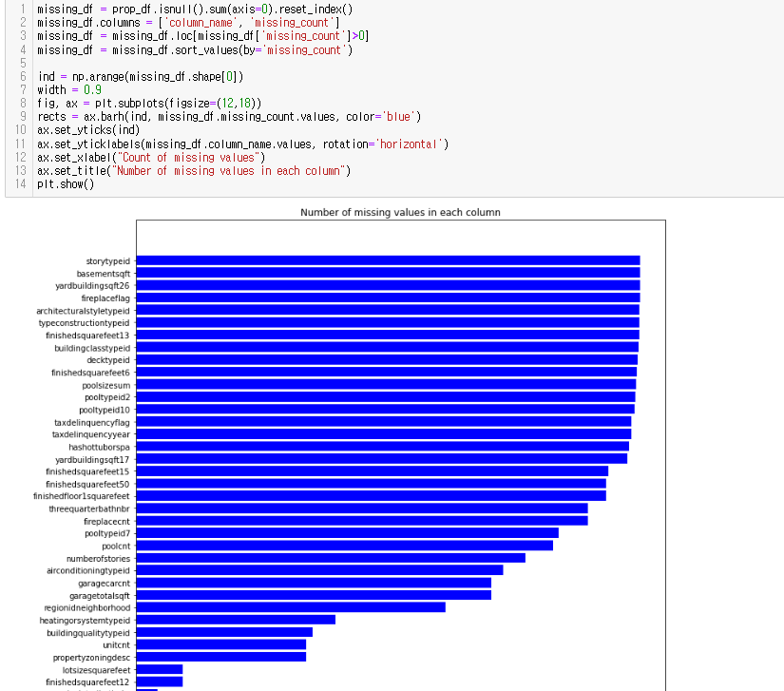This screenshot has width=784, height=691.
Task: Click the ax.set_yticklabels code line
Action: pyautogui.click(x=243, y=144)
